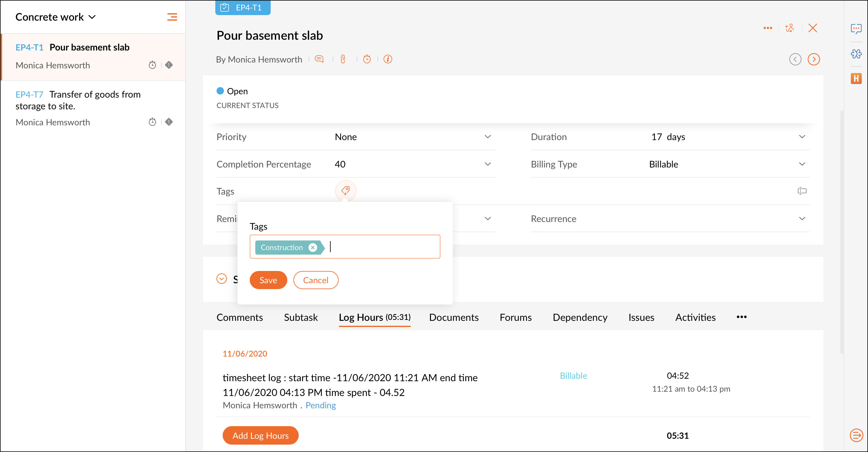The width and height of the screenshot is (868, 452).
Task: Open the Billing Type dropdown
Action: pos(802,164)
